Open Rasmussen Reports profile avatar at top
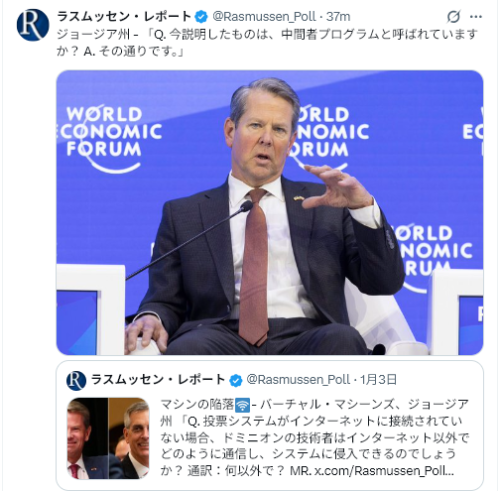The image size is (500, 491). click(x=33, y=25)
